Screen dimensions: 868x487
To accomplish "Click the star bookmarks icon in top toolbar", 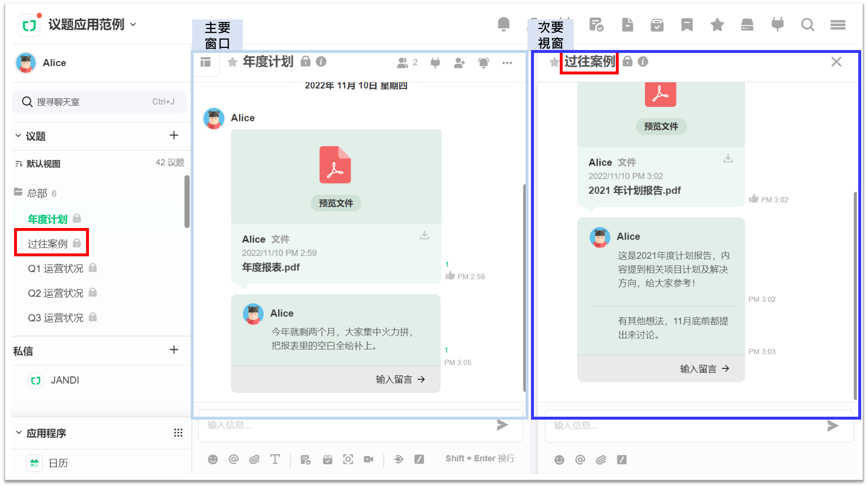I will (717, 25).
